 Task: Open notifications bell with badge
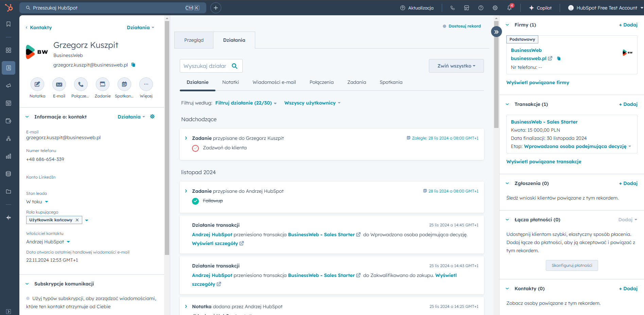pos(510,7)
